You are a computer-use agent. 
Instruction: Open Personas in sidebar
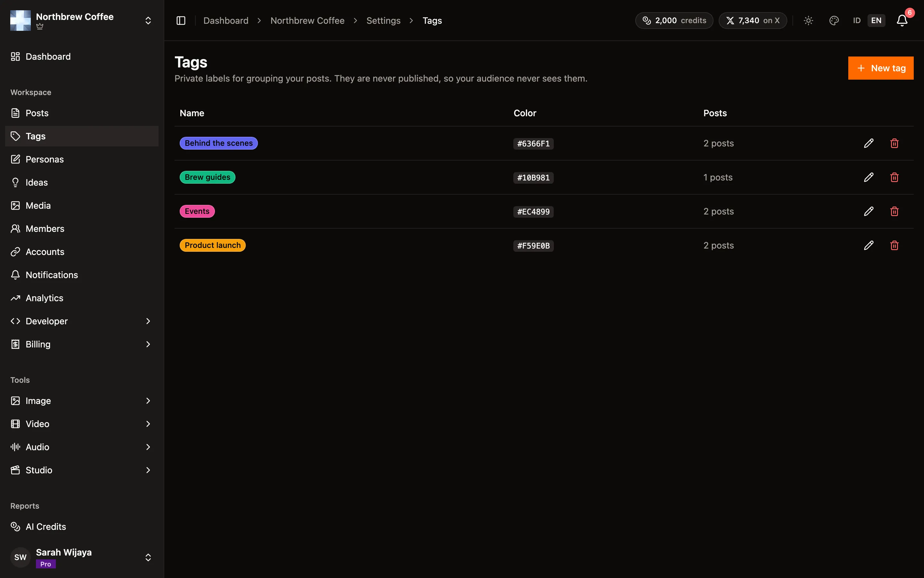(x=82, y=159)
